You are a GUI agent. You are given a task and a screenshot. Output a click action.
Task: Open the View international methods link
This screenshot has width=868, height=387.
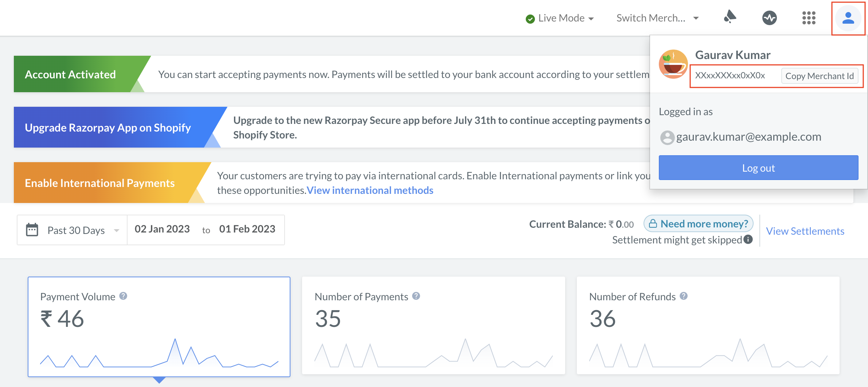[x=370, y=190]
